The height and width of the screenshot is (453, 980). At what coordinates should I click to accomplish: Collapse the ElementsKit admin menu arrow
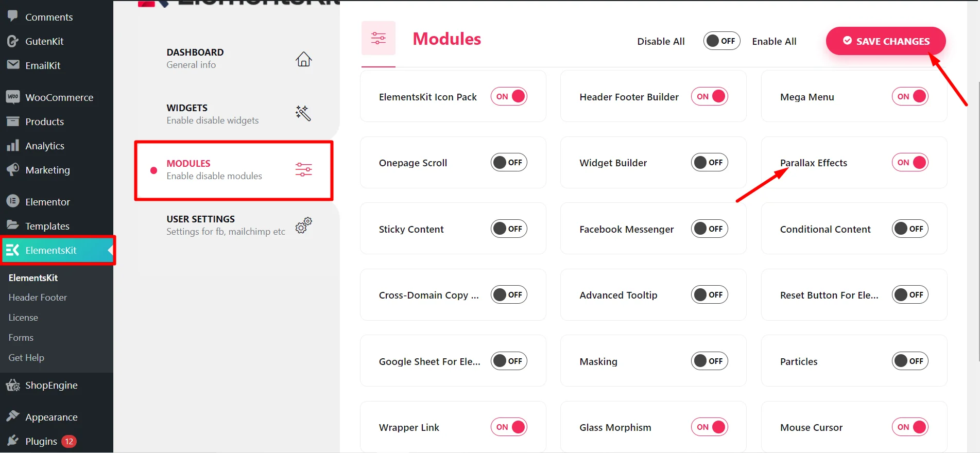pos(110,250)
